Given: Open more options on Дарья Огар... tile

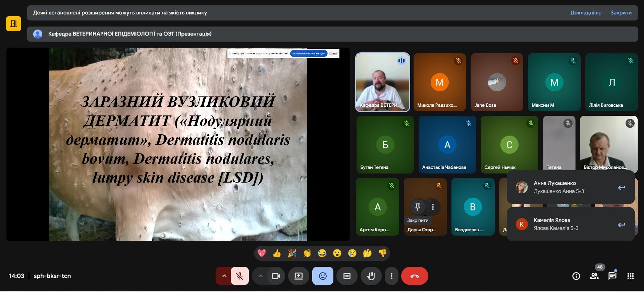Looking at the screenshot, I should pyautogui.click(x=433, y=207).
